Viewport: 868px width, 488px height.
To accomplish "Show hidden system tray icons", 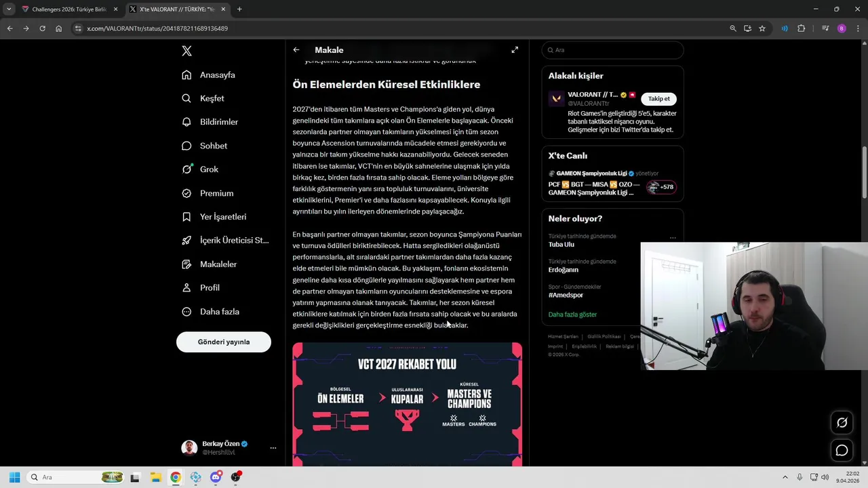I will coord(785,477).
